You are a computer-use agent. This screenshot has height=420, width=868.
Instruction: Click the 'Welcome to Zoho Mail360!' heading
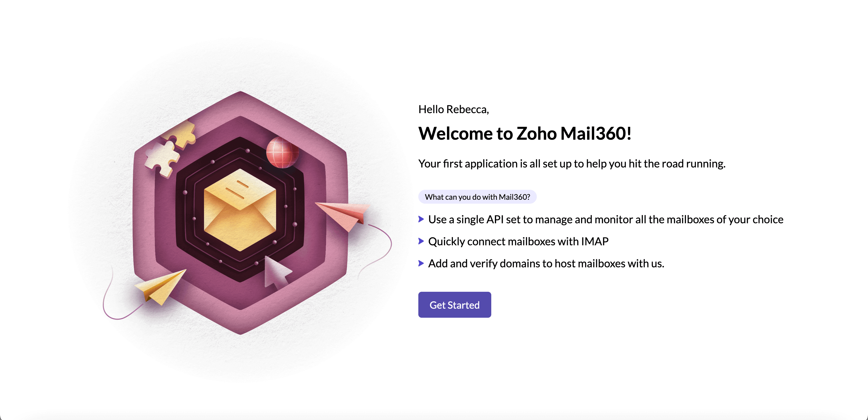click(x=525, y=133)
